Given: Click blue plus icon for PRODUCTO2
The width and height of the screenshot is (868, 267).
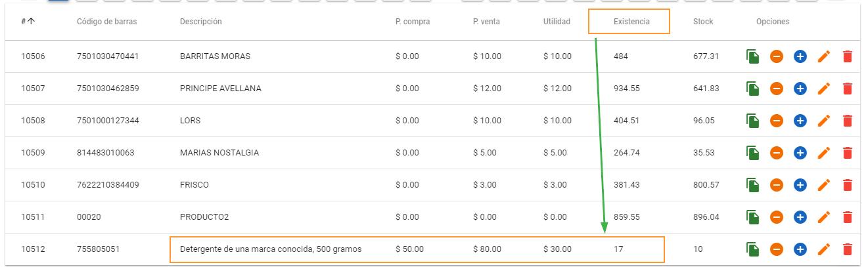Looking at the screenshot, I should (x=800, y=217).
